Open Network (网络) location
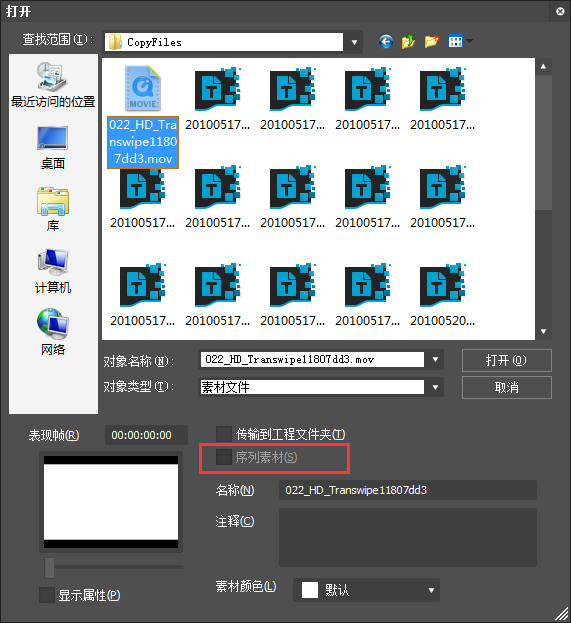 pyautogui.click(x=53, y=332)
